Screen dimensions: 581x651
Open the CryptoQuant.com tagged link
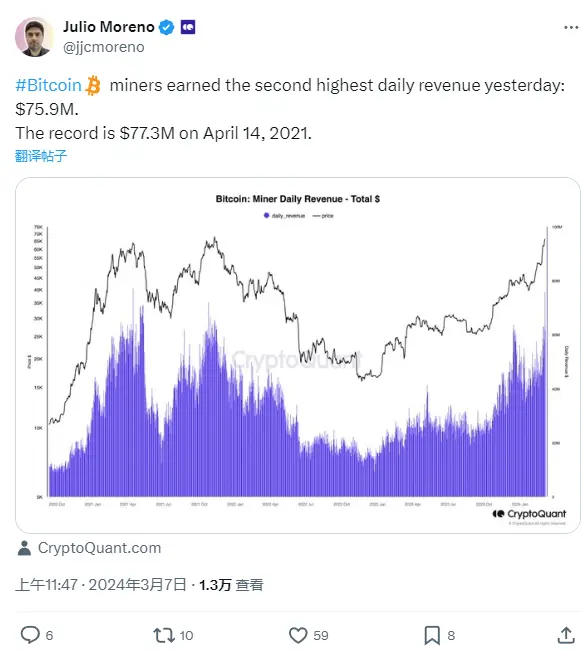(99, 548)
